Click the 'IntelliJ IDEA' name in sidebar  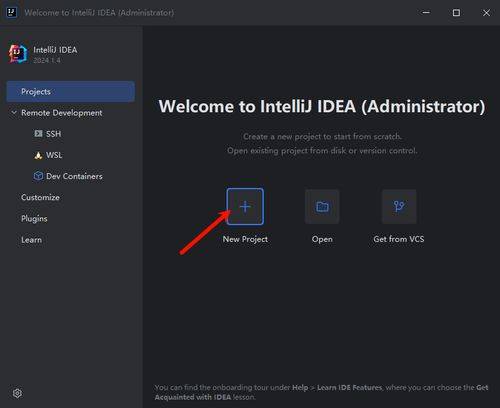pos(55,50)
